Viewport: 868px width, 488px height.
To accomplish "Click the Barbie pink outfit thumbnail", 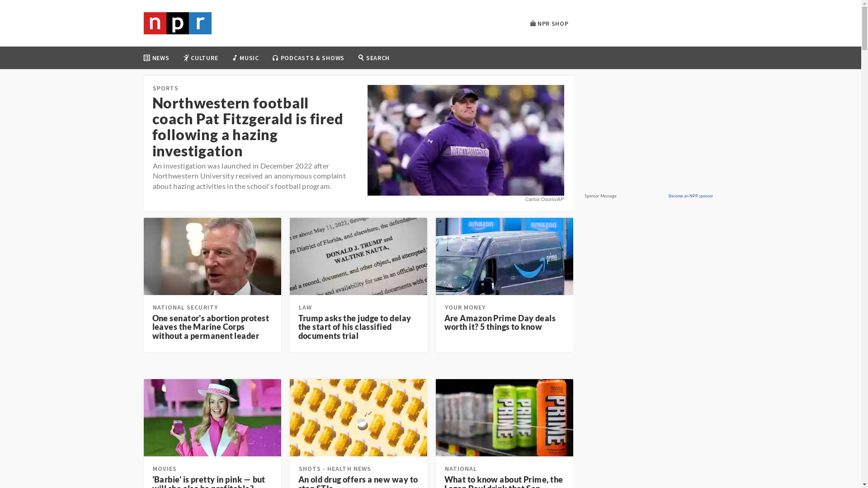I will coord(212,418).
